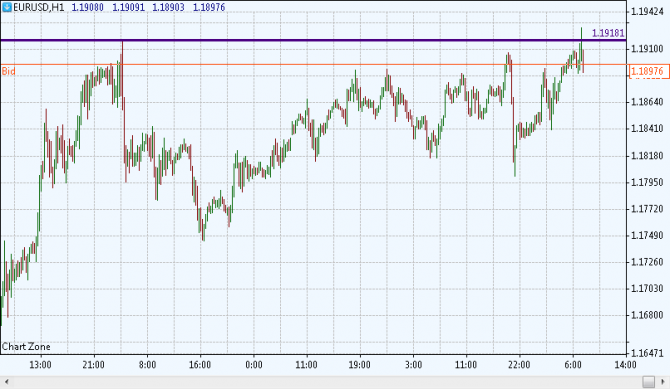
Task: Click the scrollbar left arrow
Action: tap(6, 382)
